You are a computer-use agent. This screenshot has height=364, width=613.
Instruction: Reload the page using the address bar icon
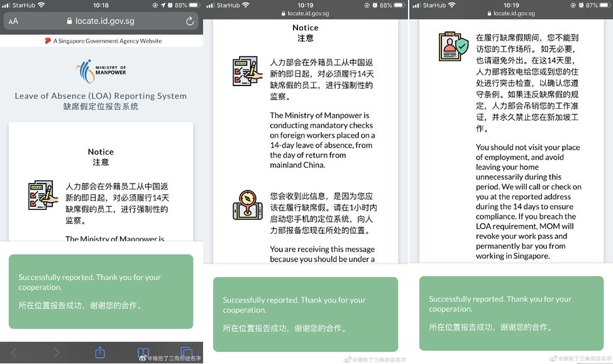click(190, 21)
